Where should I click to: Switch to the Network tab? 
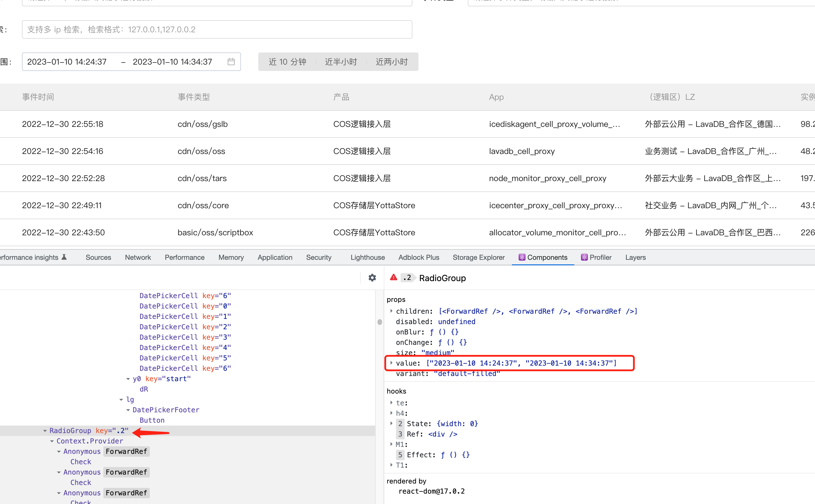(x=138, y=257)
